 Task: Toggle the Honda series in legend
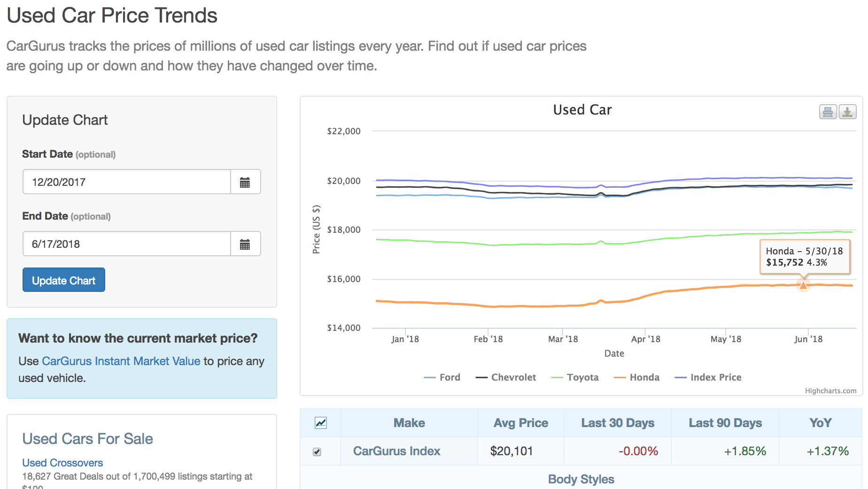pyautogui.click(x=637, y=377)
